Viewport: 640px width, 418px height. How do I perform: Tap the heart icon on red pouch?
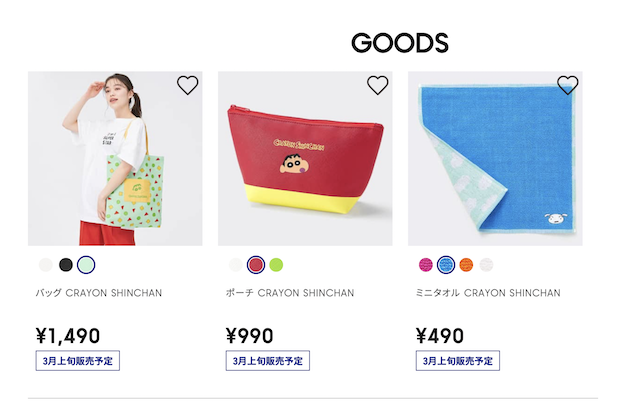(x=378, y=85)
